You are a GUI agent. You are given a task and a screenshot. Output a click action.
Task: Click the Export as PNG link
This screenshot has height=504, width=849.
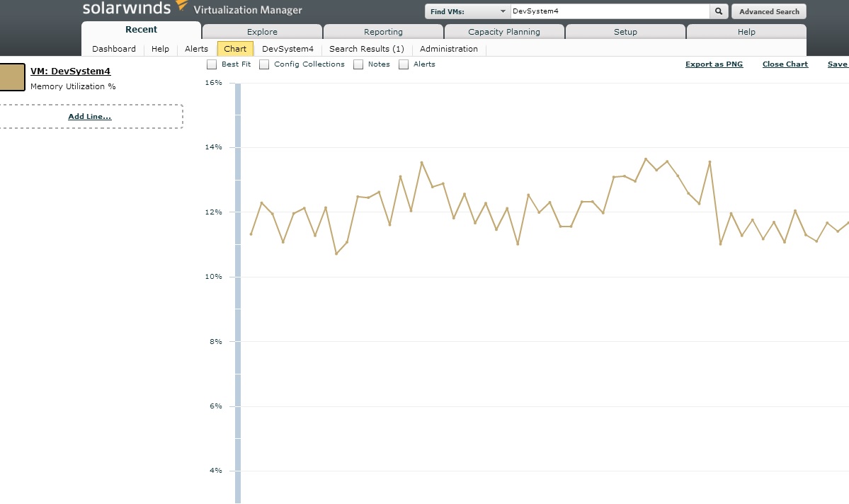coord(714,64)
